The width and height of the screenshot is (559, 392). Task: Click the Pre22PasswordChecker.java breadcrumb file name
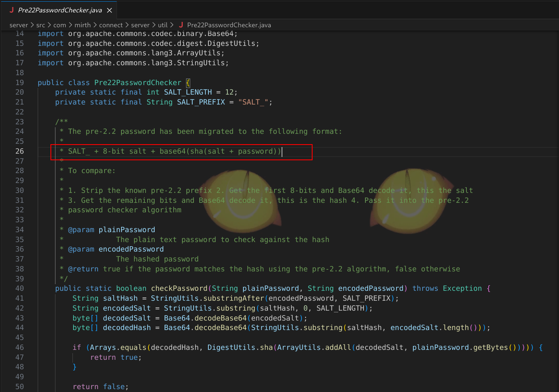229,25
